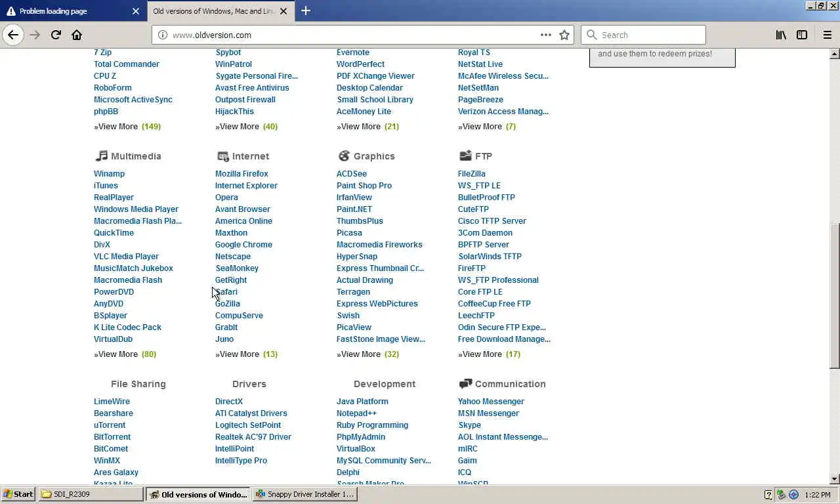The height and width of the screenshot is (504, 840).
Task: Click the Communication chat icon
Action: pyautogui.click(x=465, y=383)
